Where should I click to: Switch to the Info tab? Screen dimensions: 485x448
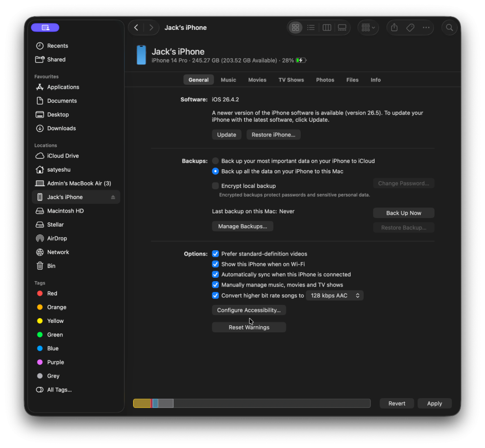pos(376,80)
